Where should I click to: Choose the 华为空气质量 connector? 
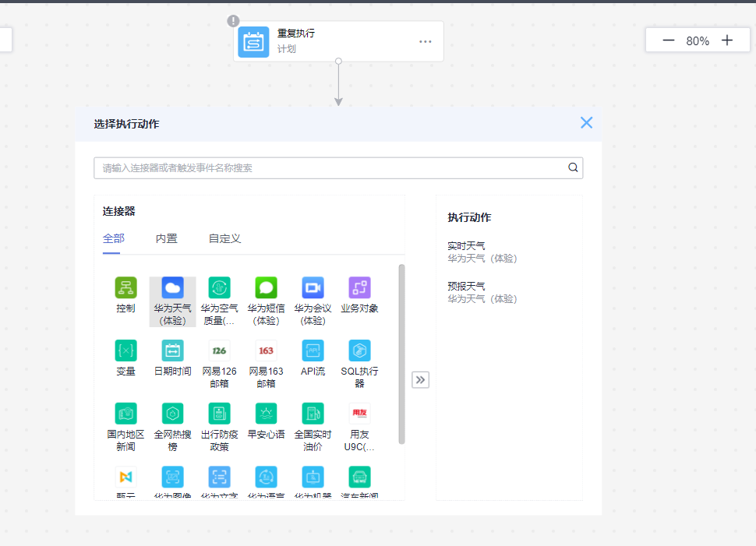(219, 301)
